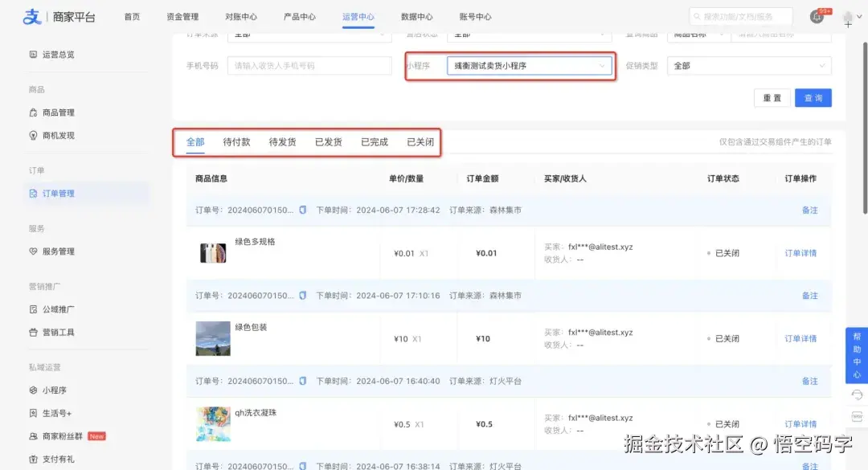
Task: Open 数据中心 in the top navigation
Action: [417, 17]
